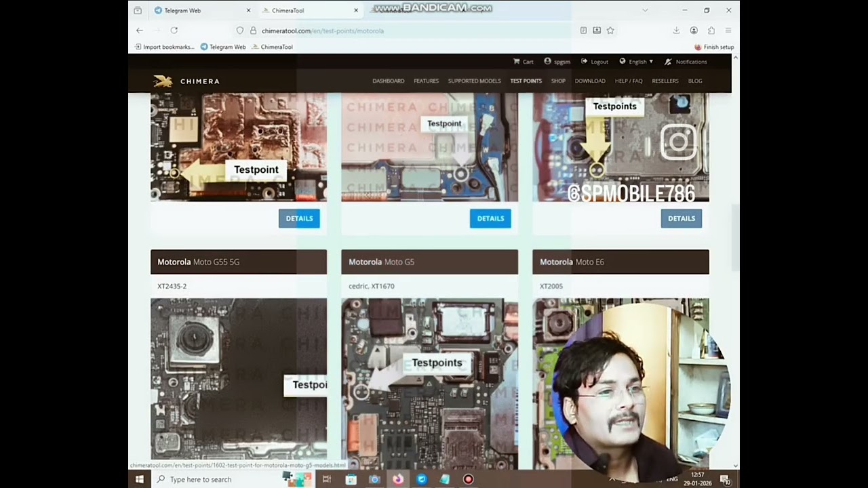Image resolution: width=868 pixels, height=488 pixels.
Task: Open Motorola Moto G55 5G card title
Action: (199, 262)
